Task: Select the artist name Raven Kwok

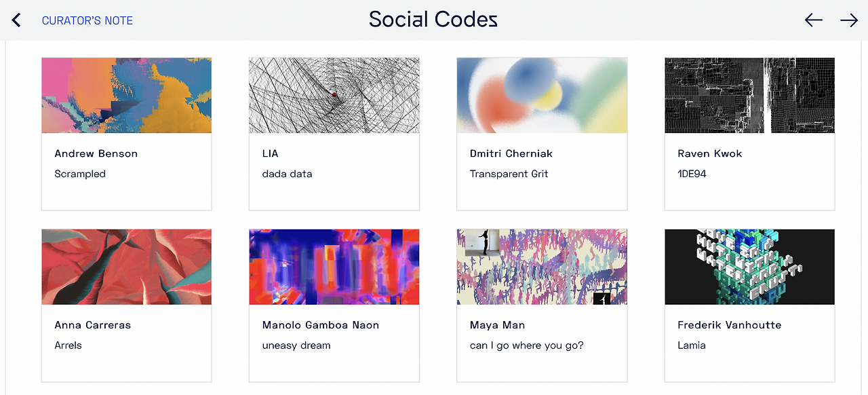Action: tap(709, 153)
